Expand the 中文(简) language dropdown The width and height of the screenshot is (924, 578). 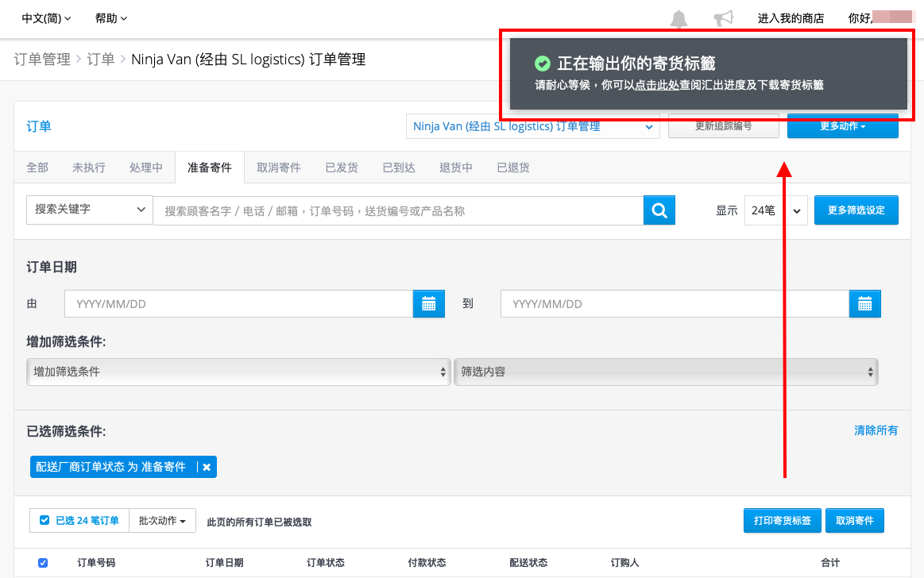click(x=46, y=18)
